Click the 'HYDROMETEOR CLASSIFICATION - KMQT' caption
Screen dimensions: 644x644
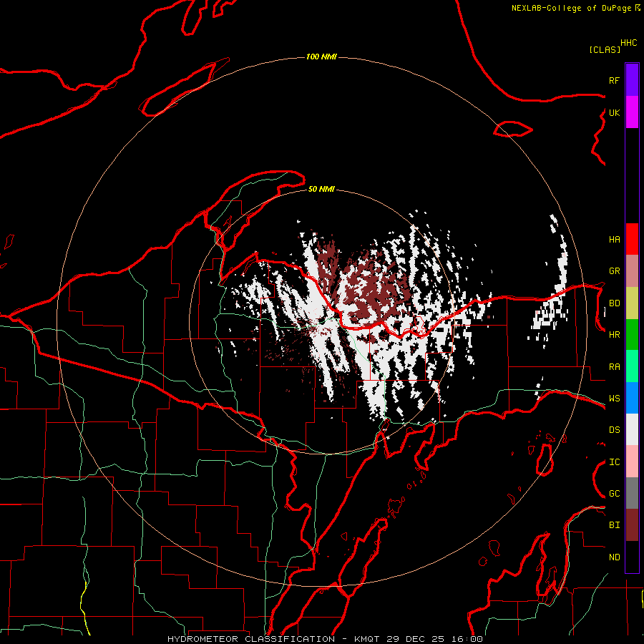274,639
